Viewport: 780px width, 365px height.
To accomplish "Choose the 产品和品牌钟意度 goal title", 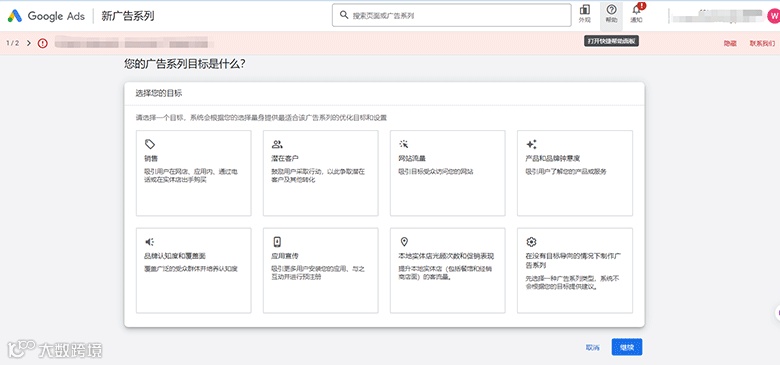I will (x=553, y=159).
